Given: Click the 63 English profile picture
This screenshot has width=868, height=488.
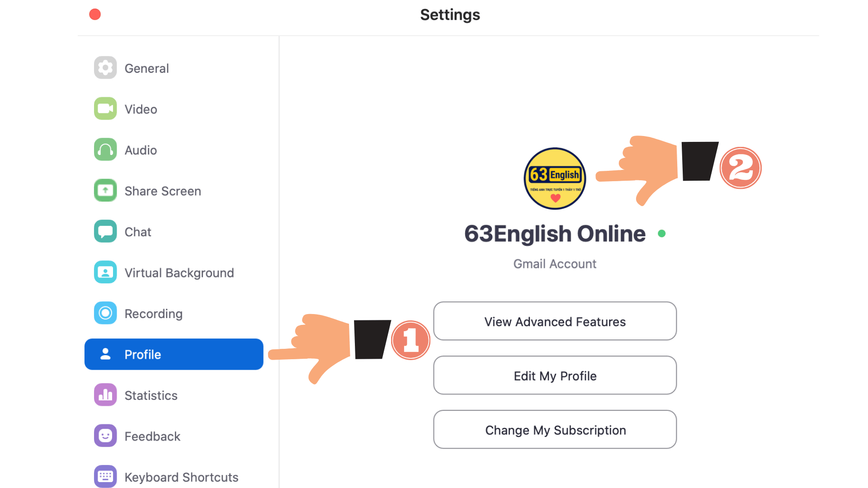Looking at the screenshot, I should point(555,178).
